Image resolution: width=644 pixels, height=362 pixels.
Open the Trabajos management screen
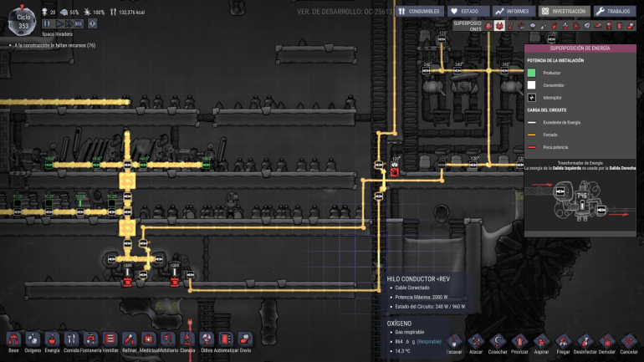(x=615, y=11)
